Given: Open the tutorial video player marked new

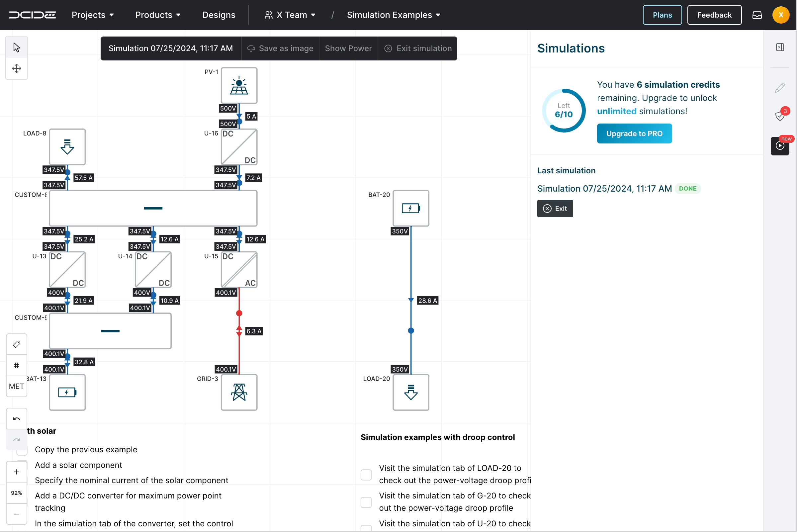Looking at the screenshot, I should (x=779, y=146).
